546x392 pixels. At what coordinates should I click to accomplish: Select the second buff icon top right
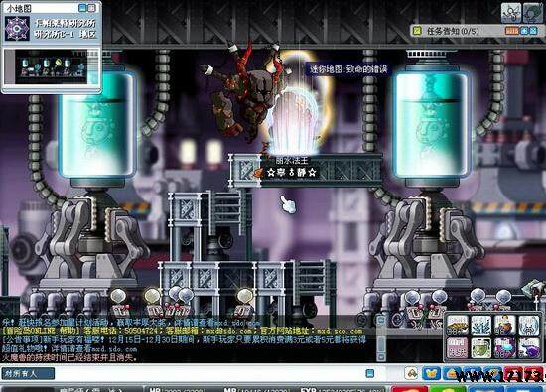(533, 13)
